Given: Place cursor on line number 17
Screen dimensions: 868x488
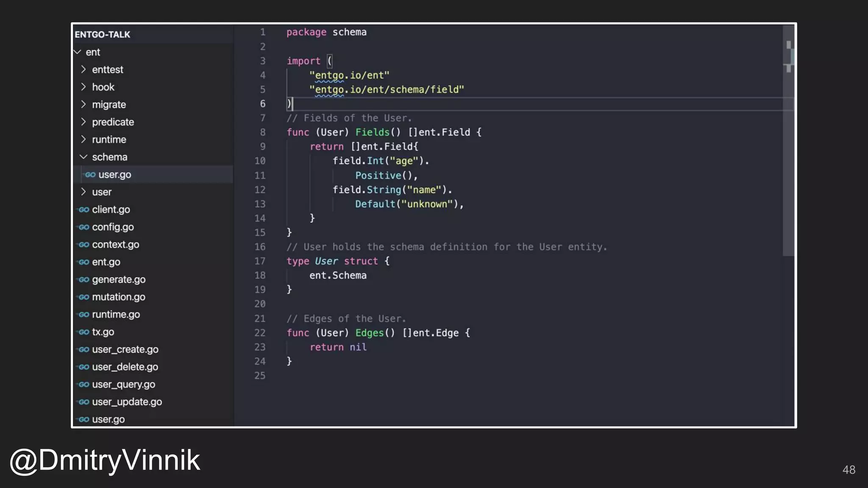Looking at the screenshot, I should (260, 261).
